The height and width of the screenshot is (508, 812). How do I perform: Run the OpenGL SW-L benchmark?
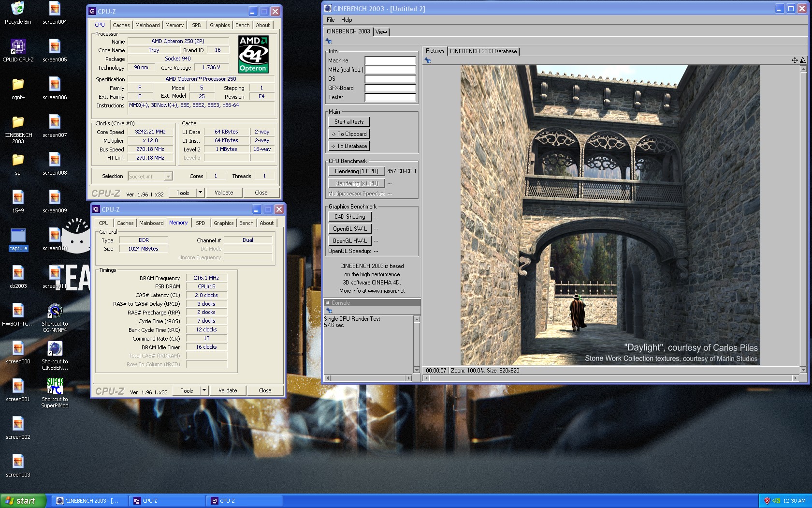click(x=350, y=229)
